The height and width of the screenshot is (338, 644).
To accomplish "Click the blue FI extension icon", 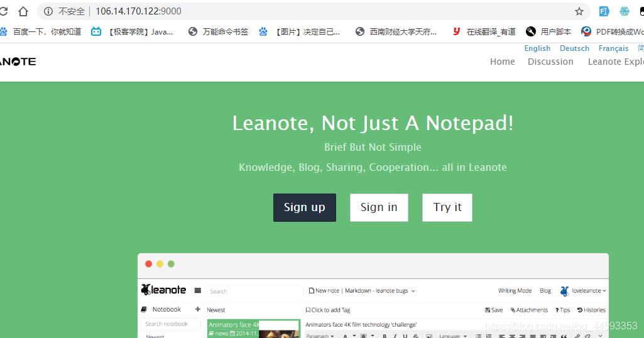I will (x=604, y=11).
